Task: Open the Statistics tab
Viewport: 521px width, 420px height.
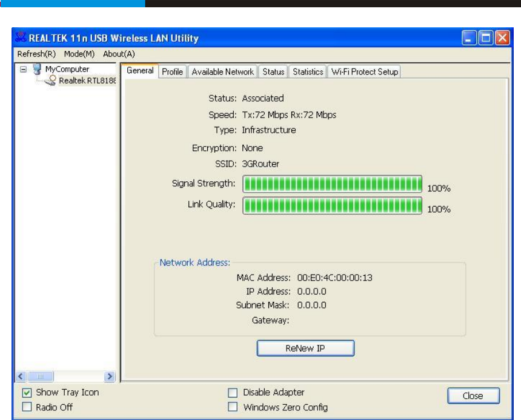Action: [308, 72]
